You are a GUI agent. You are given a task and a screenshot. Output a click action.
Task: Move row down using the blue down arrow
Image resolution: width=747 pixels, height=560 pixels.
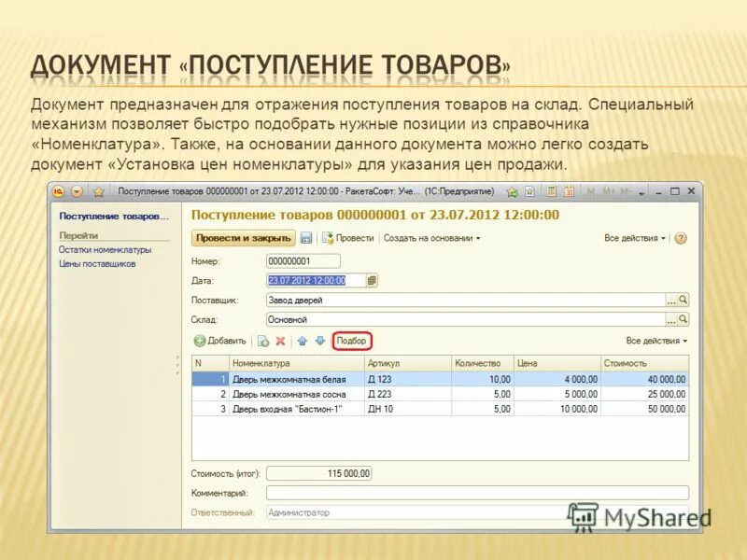click(320, 341)
